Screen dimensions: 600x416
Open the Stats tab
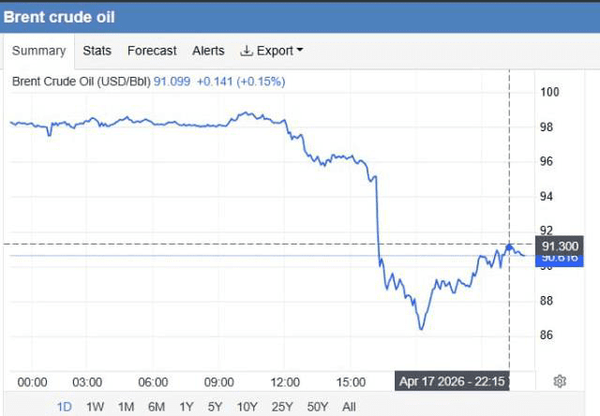[x=97, y=51]
